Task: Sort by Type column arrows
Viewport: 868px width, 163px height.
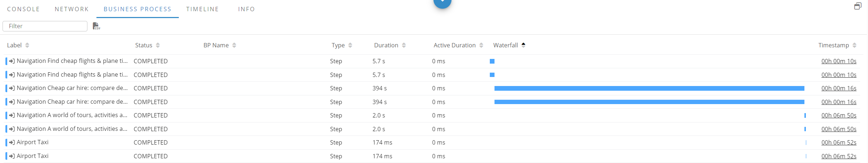Action: (x=350, y=45)
